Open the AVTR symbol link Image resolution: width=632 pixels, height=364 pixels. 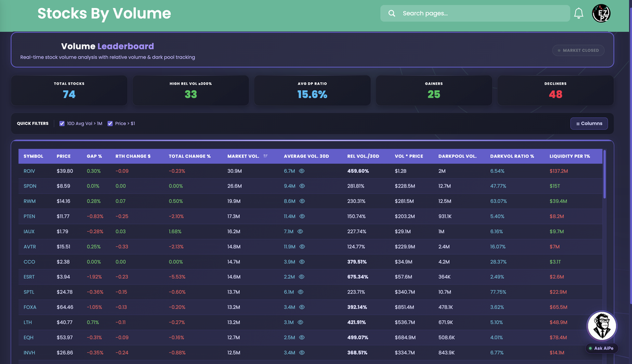30,247
